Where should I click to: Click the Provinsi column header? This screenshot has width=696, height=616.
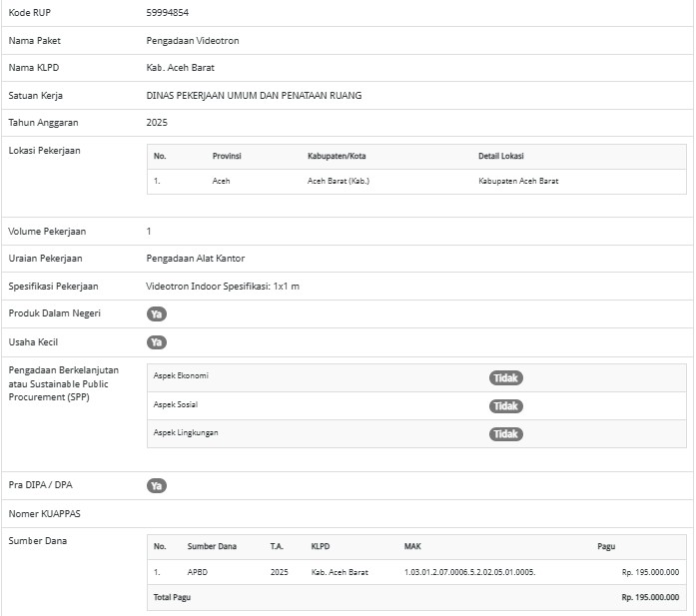[227, 156]
